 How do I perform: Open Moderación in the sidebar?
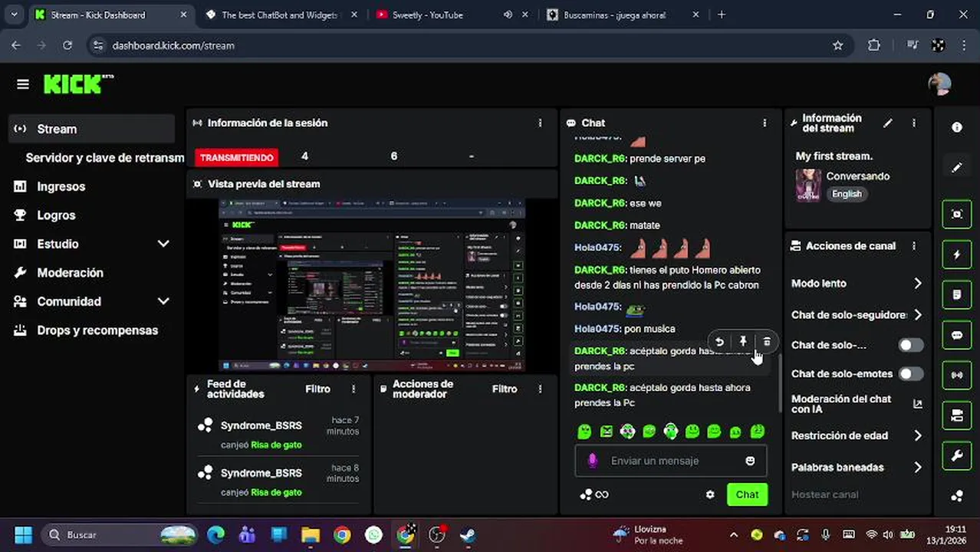point(70,273)
